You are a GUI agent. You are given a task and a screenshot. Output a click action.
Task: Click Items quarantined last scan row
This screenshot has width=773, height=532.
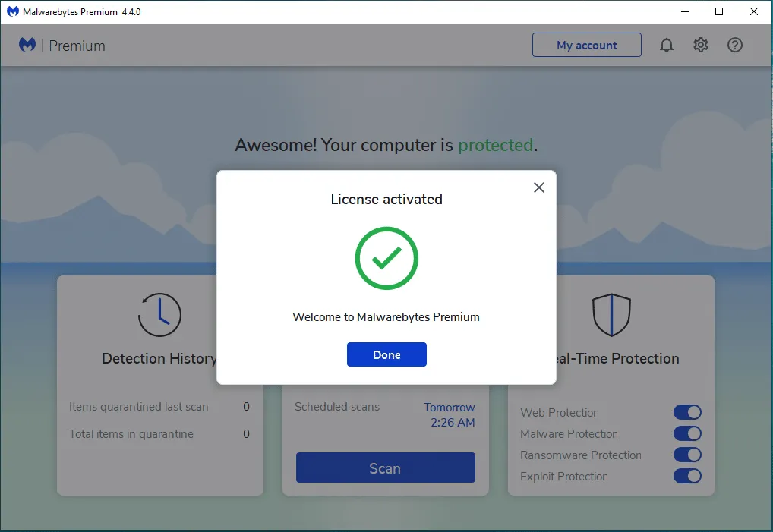[x=159, y=407]
